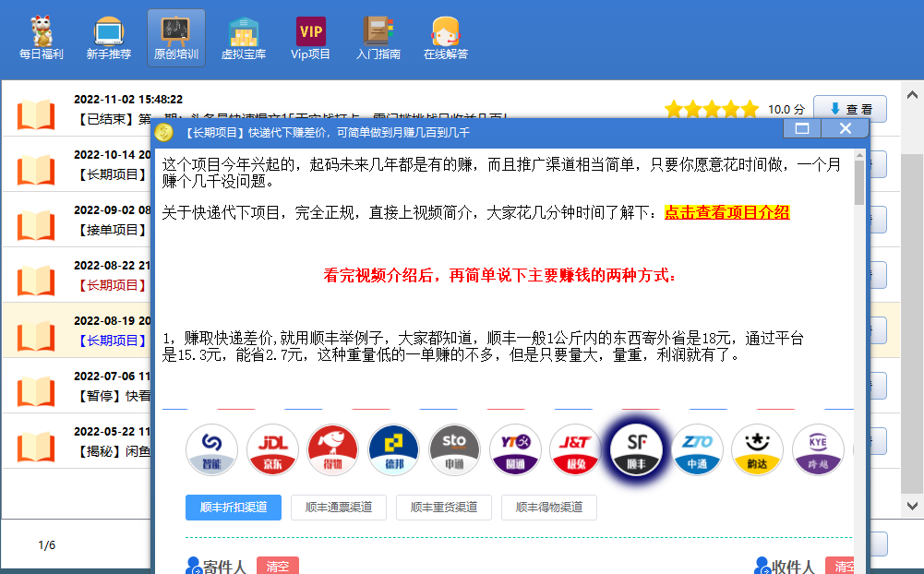
Task: Select the KYE 跨越 courier logo
Action: (818, 449)
